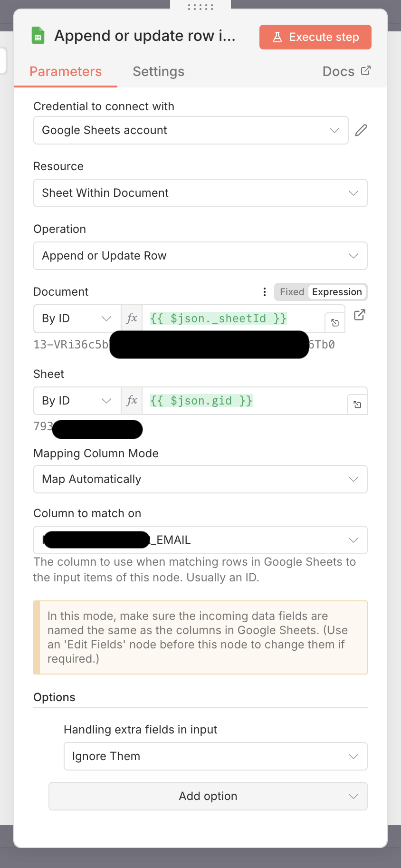Click the drag handle dots at top
401x868 pixels.
click(x=200, y=7)
